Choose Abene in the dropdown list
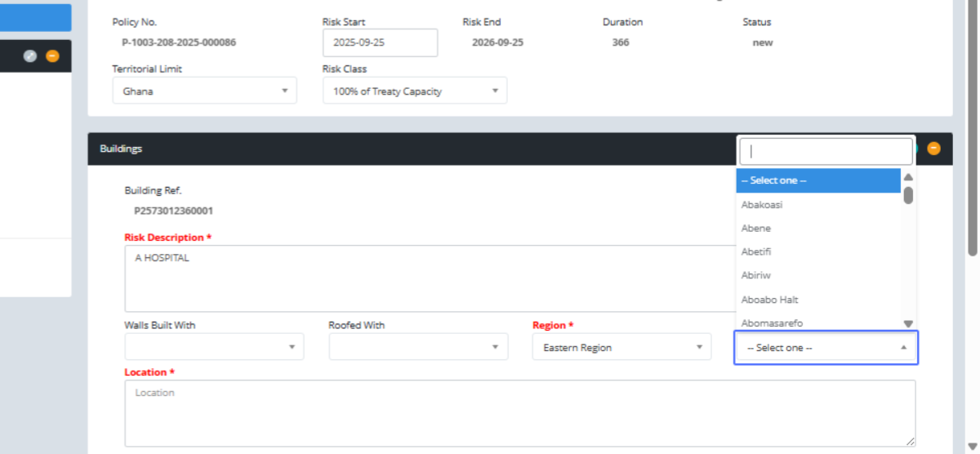Viewport: 980px width, 454px height. (817, 229)
